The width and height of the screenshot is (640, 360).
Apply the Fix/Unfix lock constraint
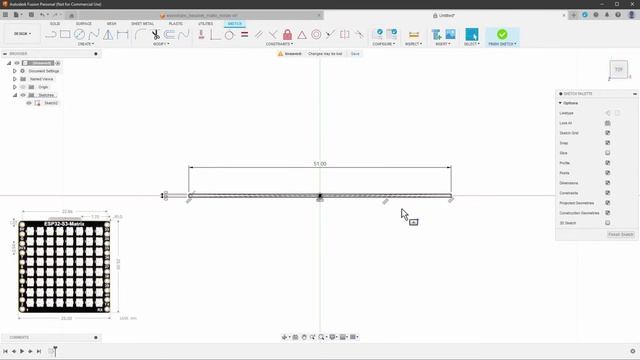287,35
